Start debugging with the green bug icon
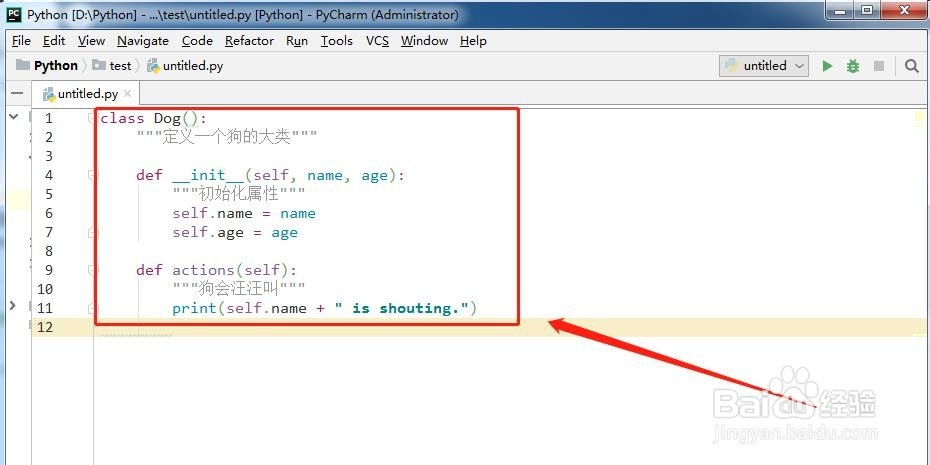Screen dimensions: 930x465 [x=853, y=66]
